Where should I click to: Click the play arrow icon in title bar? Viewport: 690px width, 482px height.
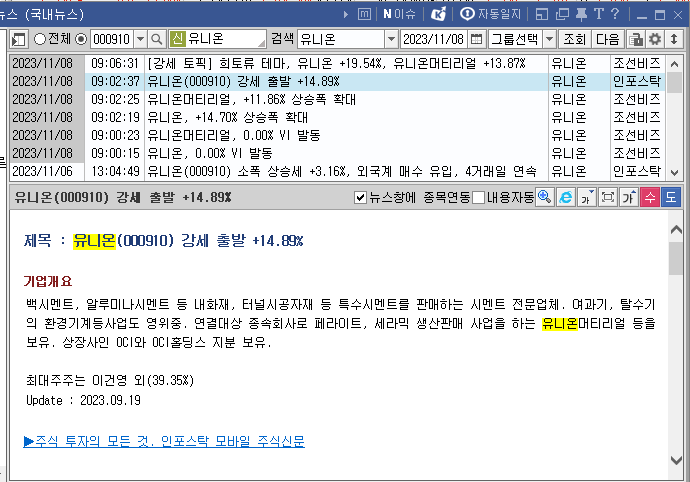(x=345, y=15)
